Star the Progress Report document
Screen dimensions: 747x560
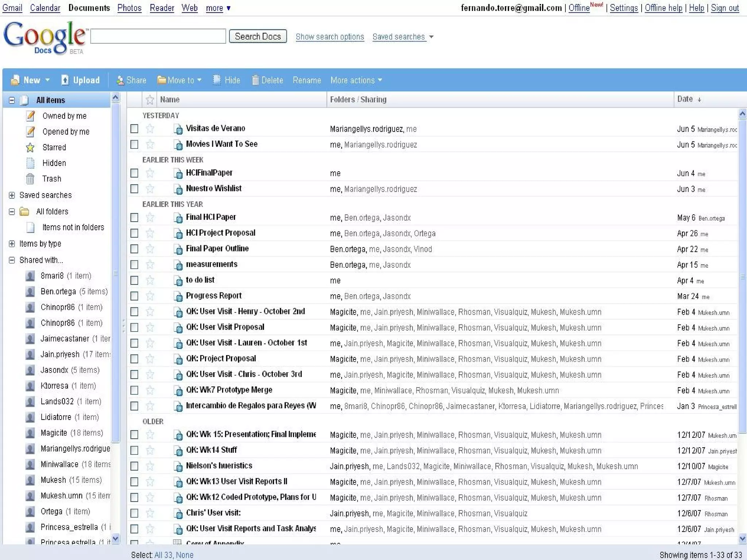[x=150, y=296]
